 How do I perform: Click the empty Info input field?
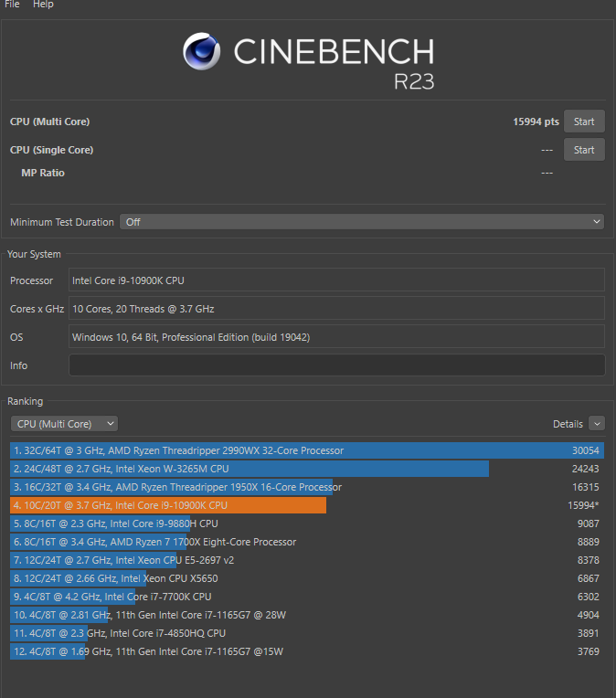pyautogui.click(x=336, y=365)
